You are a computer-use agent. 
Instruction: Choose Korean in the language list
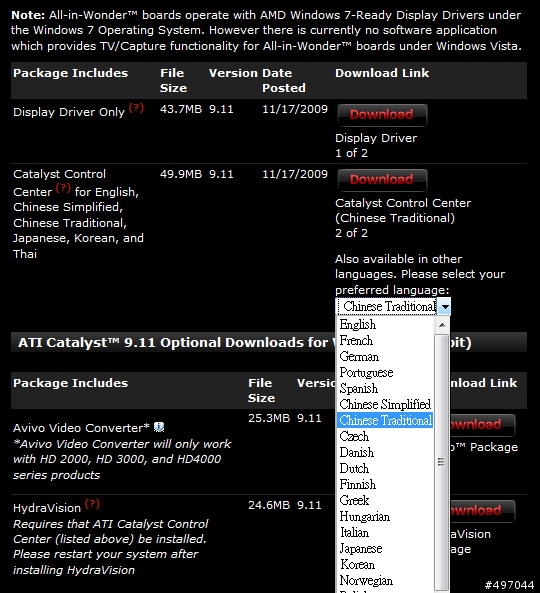point(385,564)
